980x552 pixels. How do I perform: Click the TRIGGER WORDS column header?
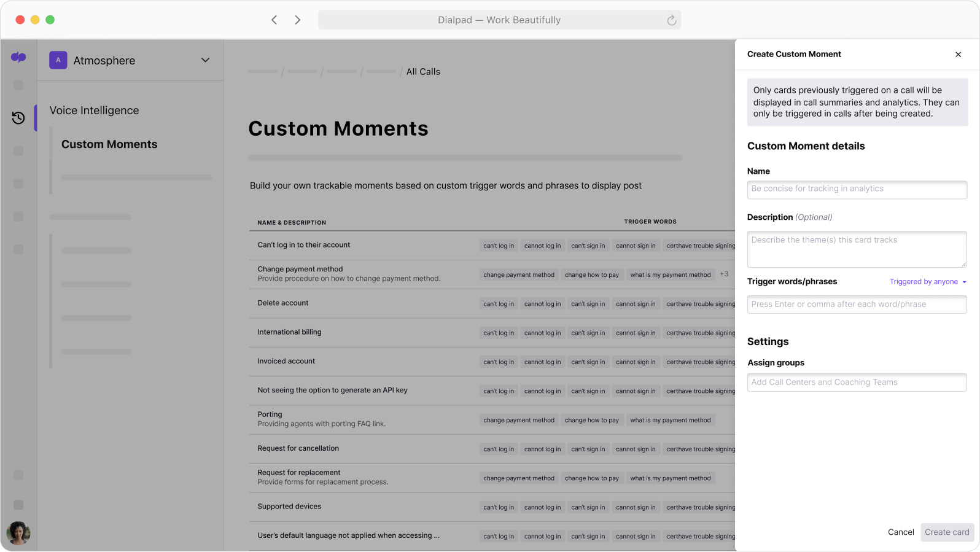(650, 222)
